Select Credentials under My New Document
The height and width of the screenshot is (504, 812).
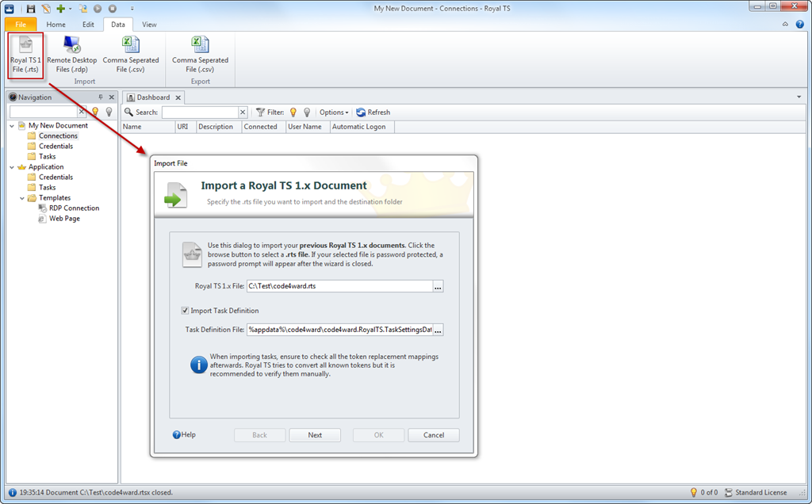pos(56,146)
